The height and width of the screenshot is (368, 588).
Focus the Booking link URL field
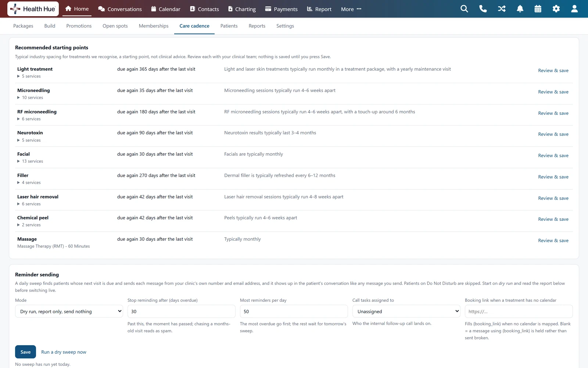519,311
